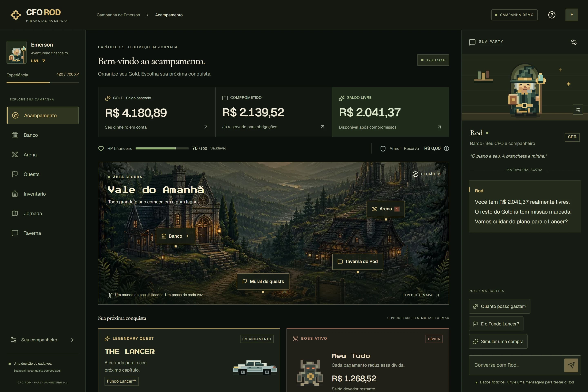
Task: Click the Gold coins icon
Action: [x=108, y=98]
